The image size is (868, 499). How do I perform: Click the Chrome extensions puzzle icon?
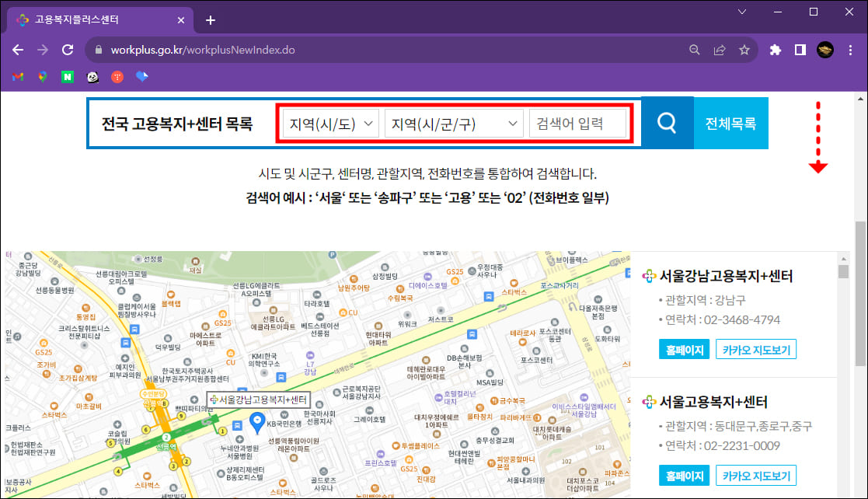pyautogui.click(x=775, y=49)
